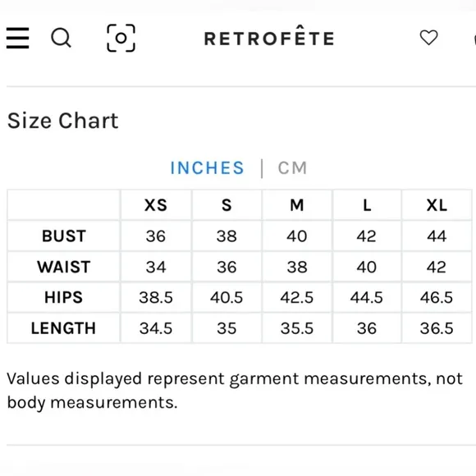The image size is (476, 476).
Task: Click hips value 40.5 for S
Action: pyautogui.click(x=227, y=297)
